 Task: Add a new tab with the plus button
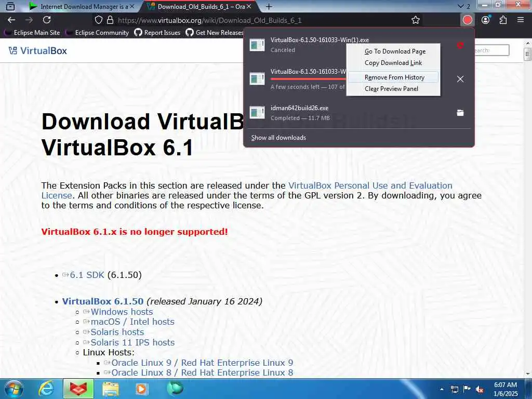coord(269,6)
